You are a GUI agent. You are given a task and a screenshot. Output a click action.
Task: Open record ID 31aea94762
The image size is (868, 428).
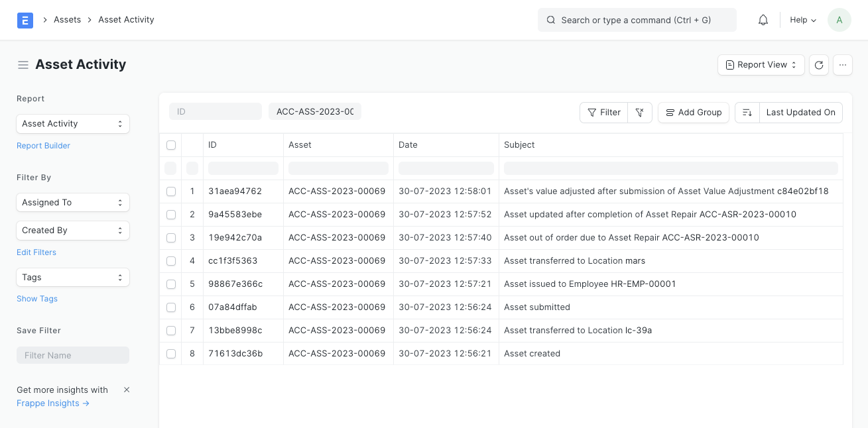pyautogui.click(x=235, y=191)
